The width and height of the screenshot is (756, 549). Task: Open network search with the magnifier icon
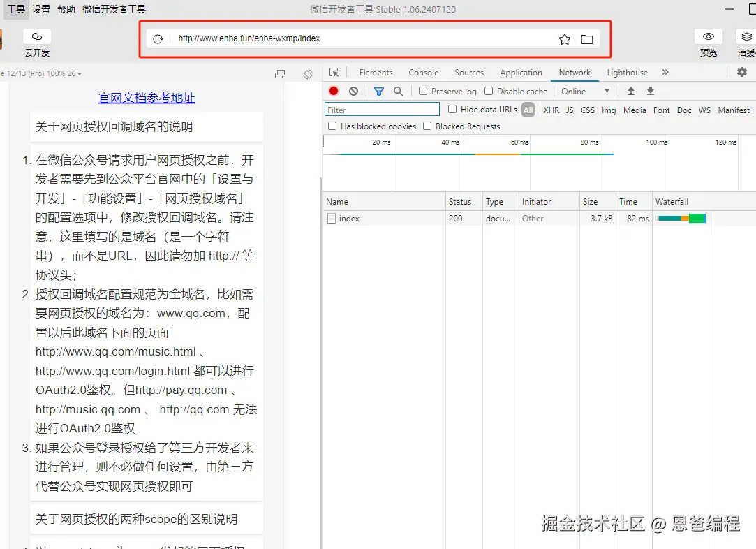pos(398,91)
